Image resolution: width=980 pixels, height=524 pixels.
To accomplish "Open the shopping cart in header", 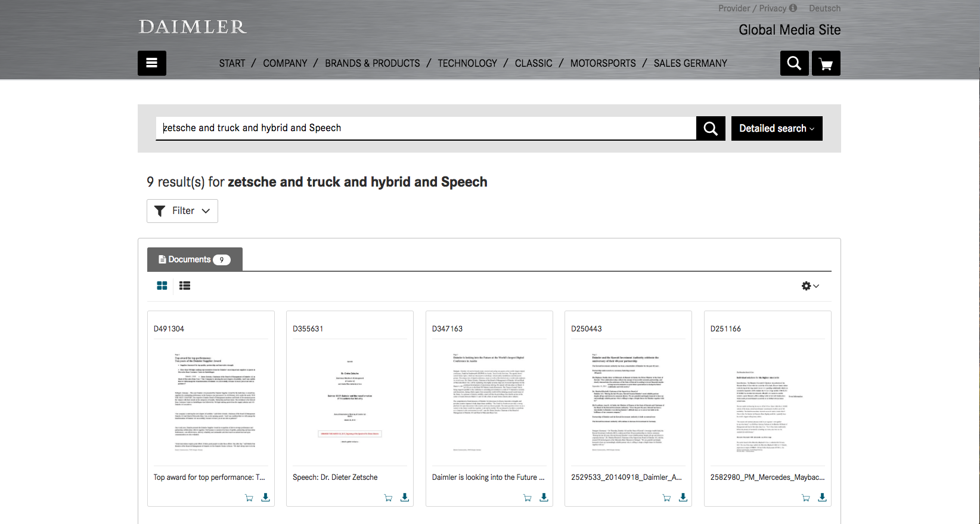I will coord(826,63).
